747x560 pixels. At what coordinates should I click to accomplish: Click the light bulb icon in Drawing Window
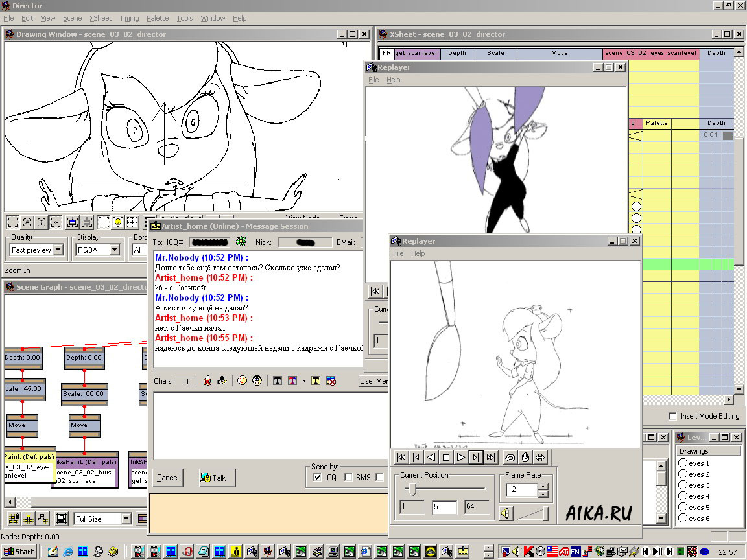[x=117, y=222]
